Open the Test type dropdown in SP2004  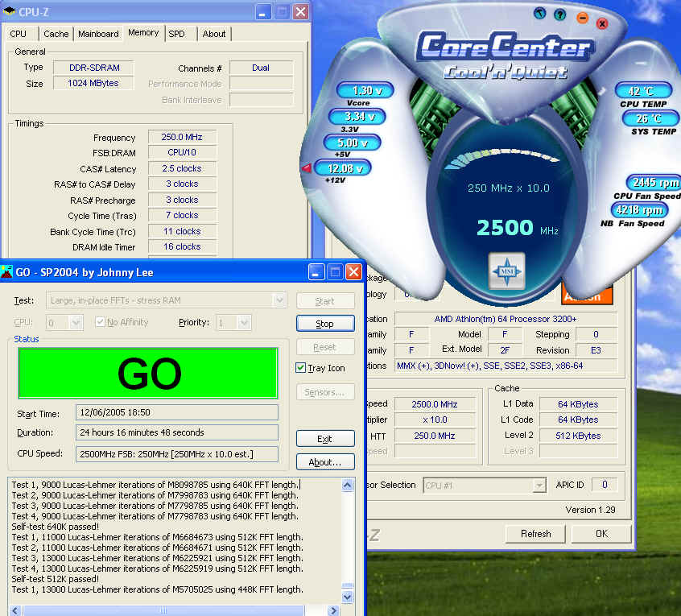(279, 300)
